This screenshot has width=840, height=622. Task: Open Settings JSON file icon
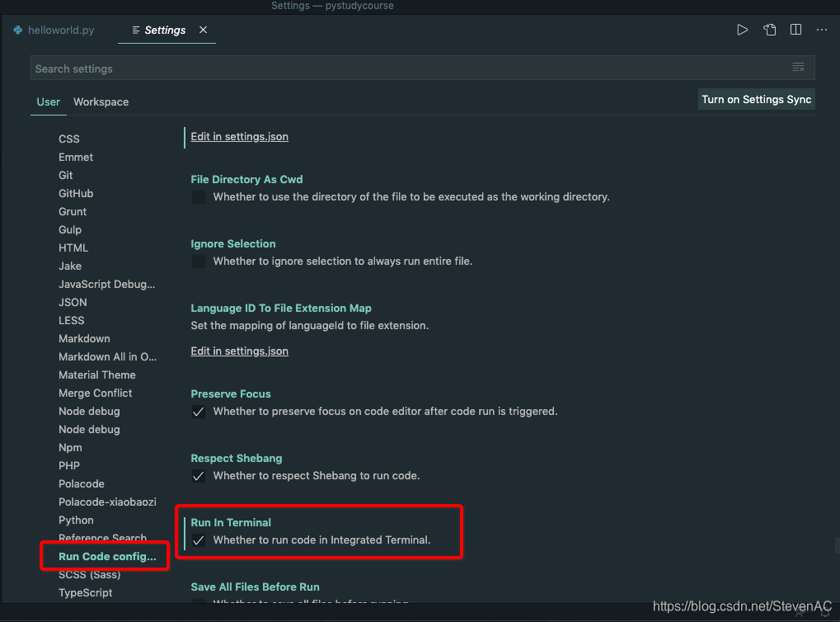[x=769, y=30]
